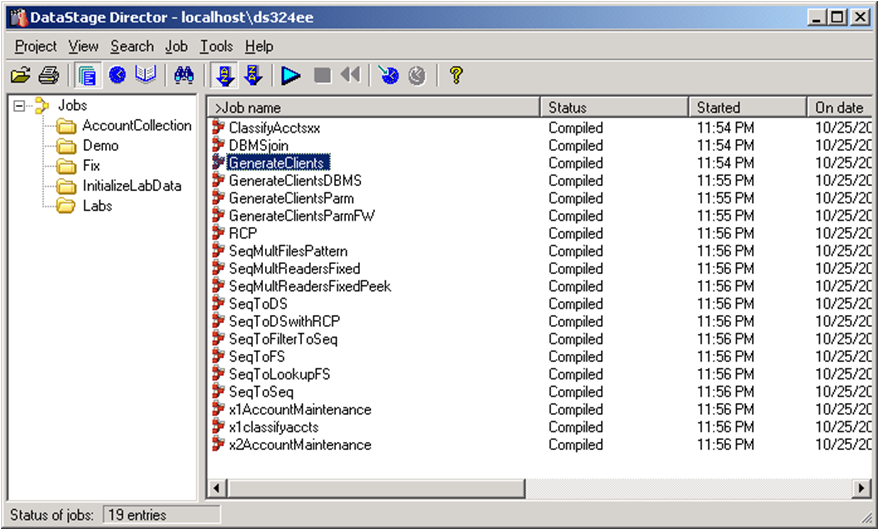Click the Open Project folder icon

pyautogui.click(x=20, y=75)
